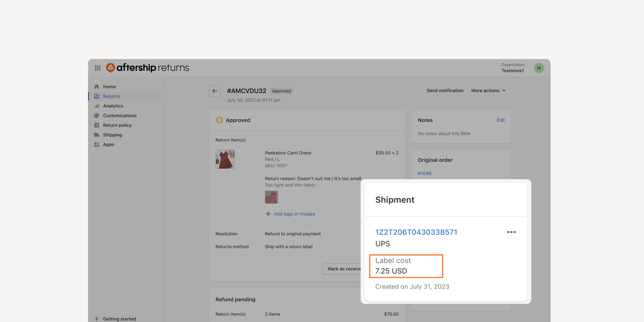
Task: Open the shipment three-dot options menu
Action: click(511, 232)
